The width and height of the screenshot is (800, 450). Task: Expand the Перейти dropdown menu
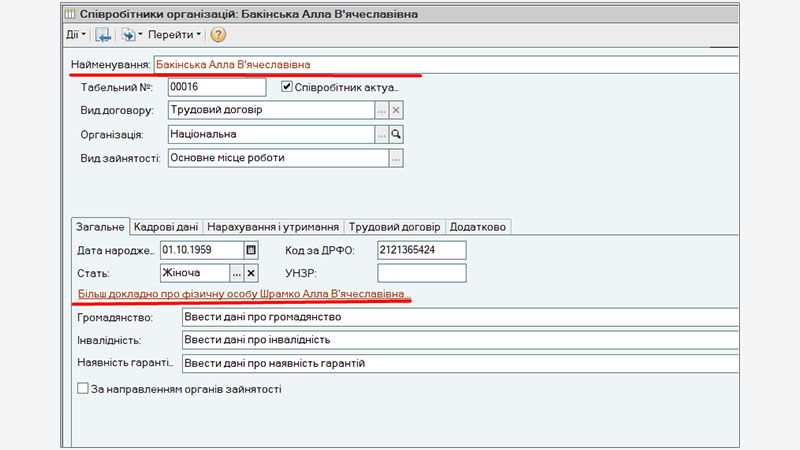(175, 35)
